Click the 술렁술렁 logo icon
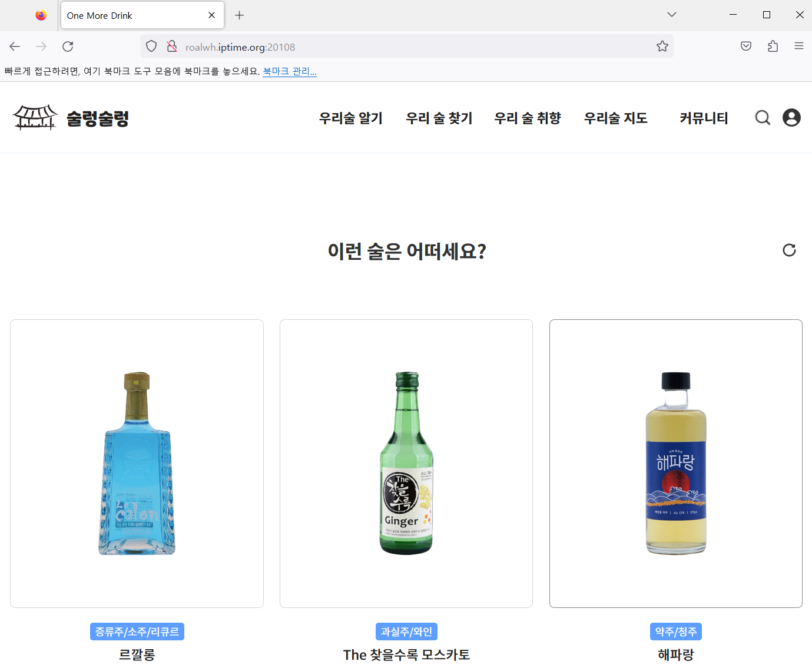Viewport: 812px width, 671px height. point(35,118)
